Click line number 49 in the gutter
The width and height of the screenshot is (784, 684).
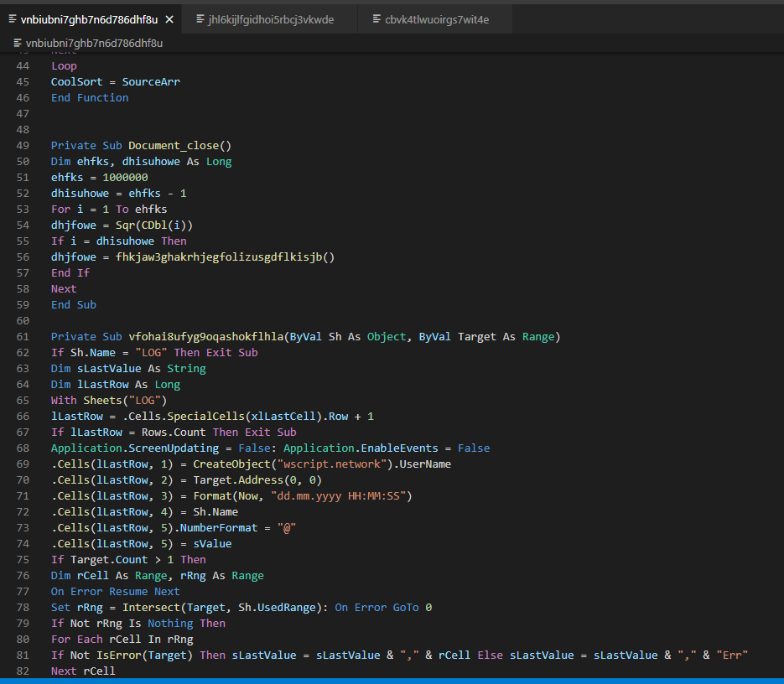click(x=23, y=146)
